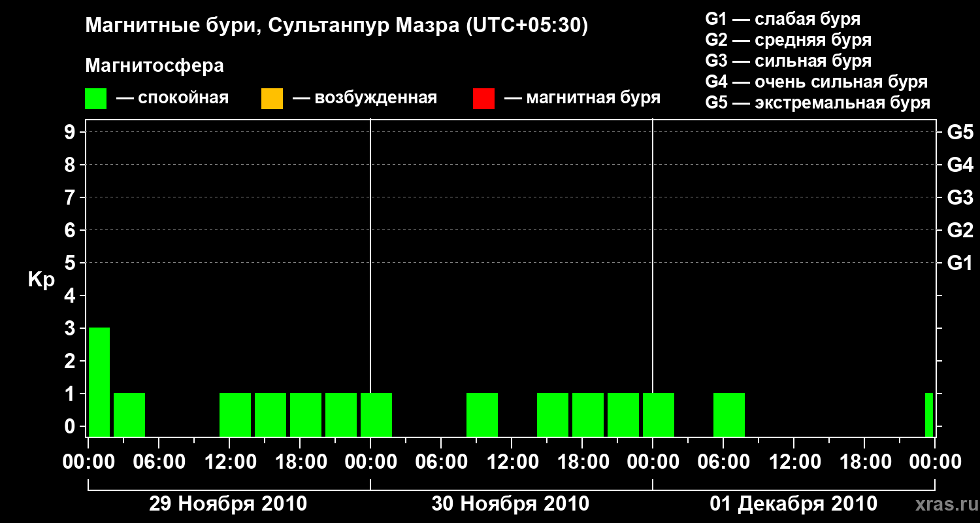Image resolution: width=980 pixels, height=523 pixels.
Task: Select the line "G3 — сильная буря"
Action: (x=788, y=61)
